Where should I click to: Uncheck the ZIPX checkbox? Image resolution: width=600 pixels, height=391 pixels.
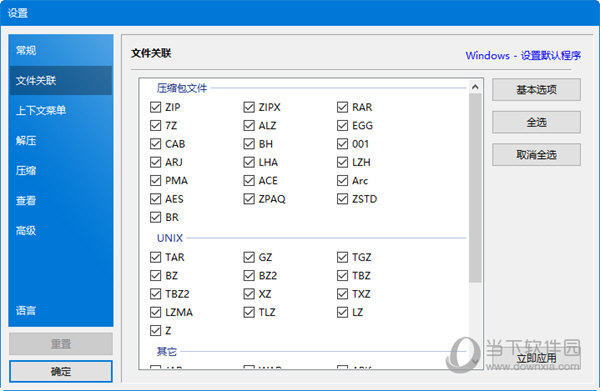[249, 107]
